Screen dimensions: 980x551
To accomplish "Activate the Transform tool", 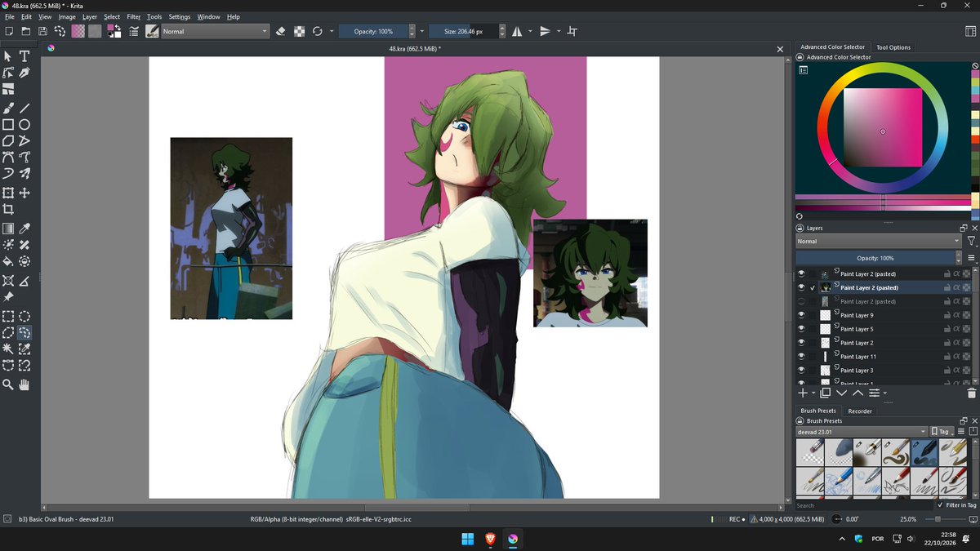I will tap(8, 193).
